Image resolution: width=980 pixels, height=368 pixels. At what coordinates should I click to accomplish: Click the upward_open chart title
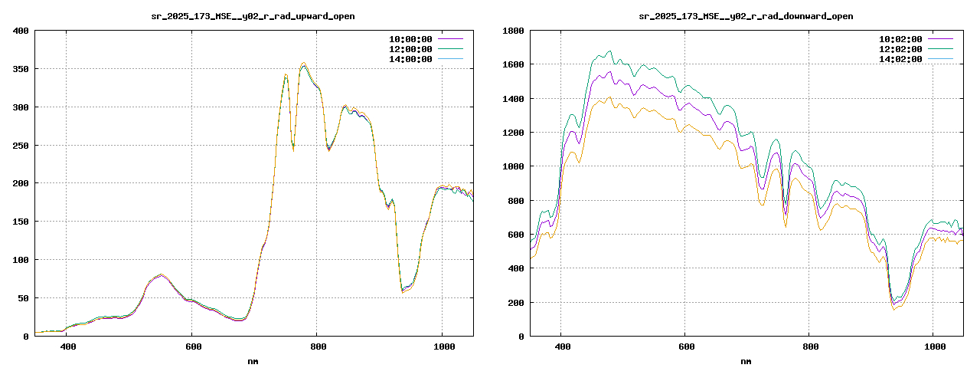tap(253, 16)
